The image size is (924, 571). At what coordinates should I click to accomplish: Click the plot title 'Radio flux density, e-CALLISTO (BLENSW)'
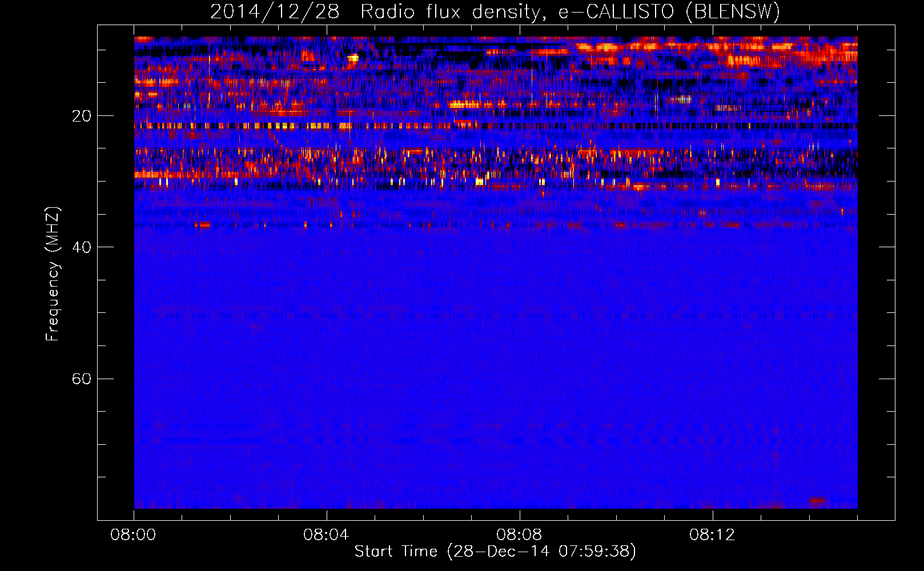(x=570, y=12)
